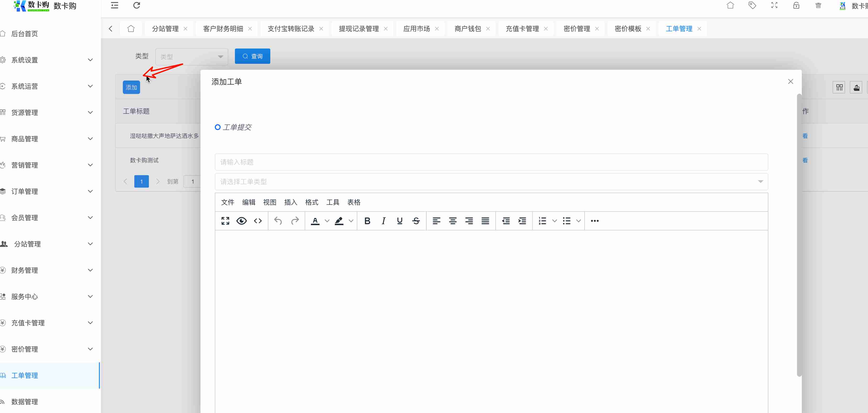Toggle the editor preview eye icon
The image size is (868, 413).
point(242,221)
